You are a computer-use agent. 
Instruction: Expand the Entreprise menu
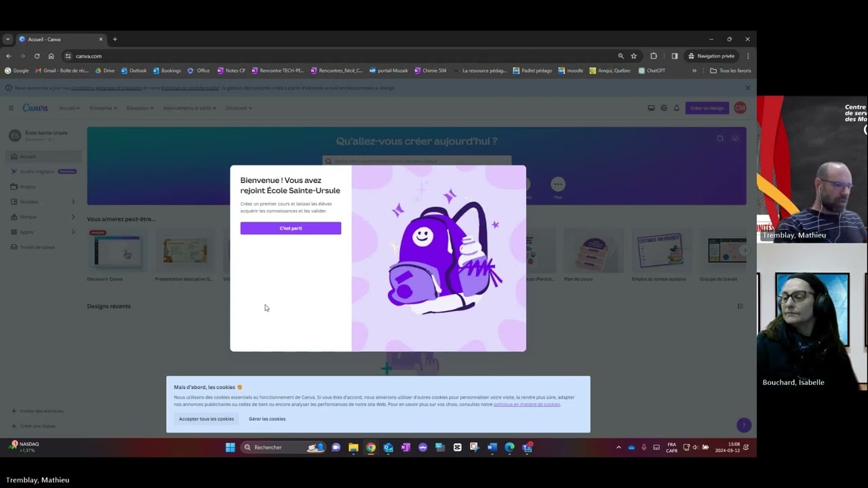(103, 108)
